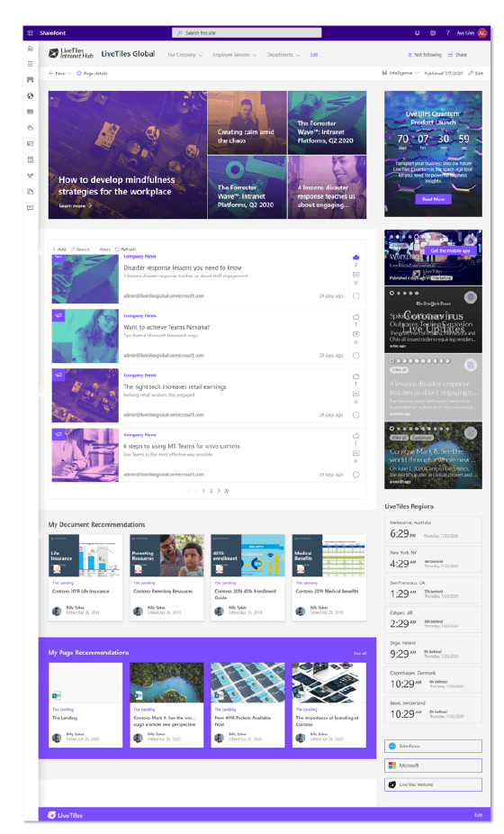
Task: Click the globe icon in left sidebar
Action: click(31, 95)
